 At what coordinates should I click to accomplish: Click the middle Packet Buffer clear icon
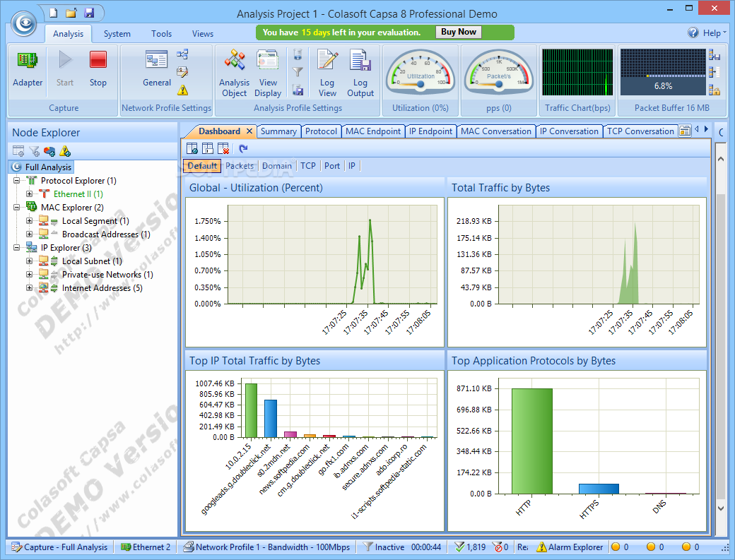[x=715, y=71]
